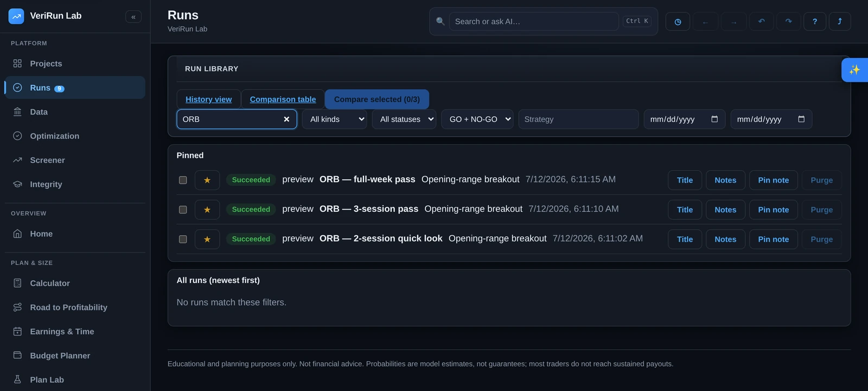This screenshot has width=868, height=391.
Task: Open Road to Profitability
Action: (x=75, y=307)
